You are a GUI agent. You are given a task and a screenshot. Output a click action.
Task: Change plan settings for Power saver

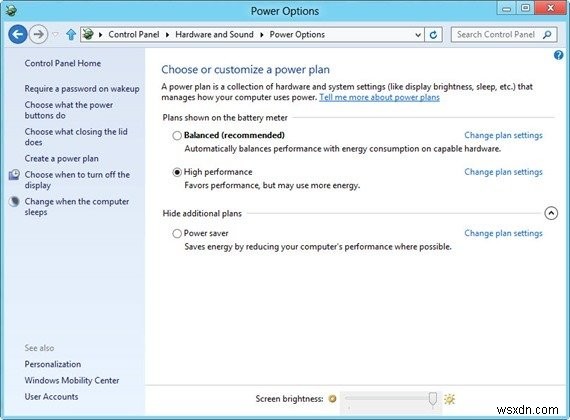pos(503,233)
